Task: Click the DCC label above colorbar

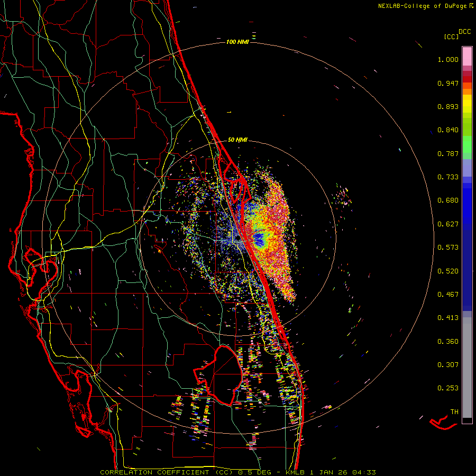Action: (465, 32)
